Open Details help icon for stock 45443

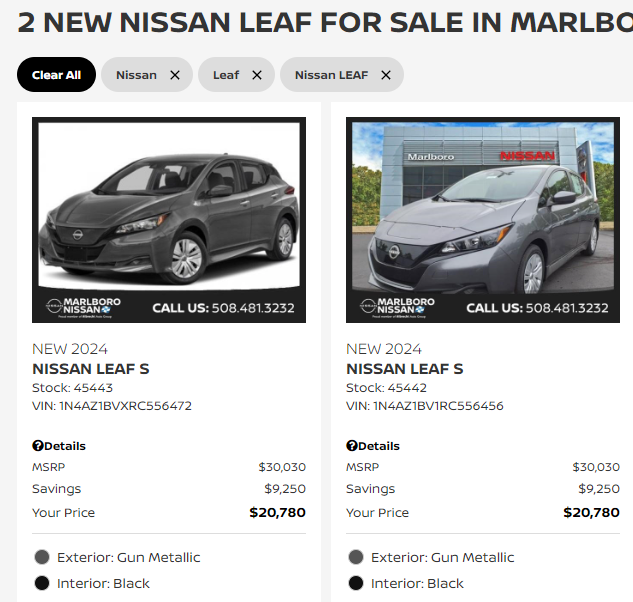coord(38,446)
